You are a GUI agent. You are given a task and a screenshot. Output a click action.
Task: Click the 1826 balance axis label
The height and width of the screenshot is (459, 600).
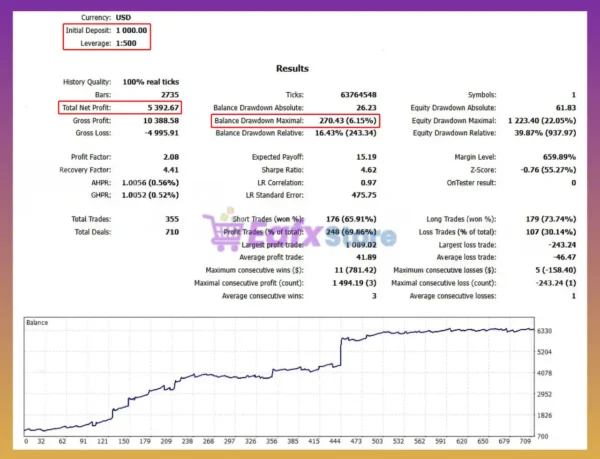point(545,416)
